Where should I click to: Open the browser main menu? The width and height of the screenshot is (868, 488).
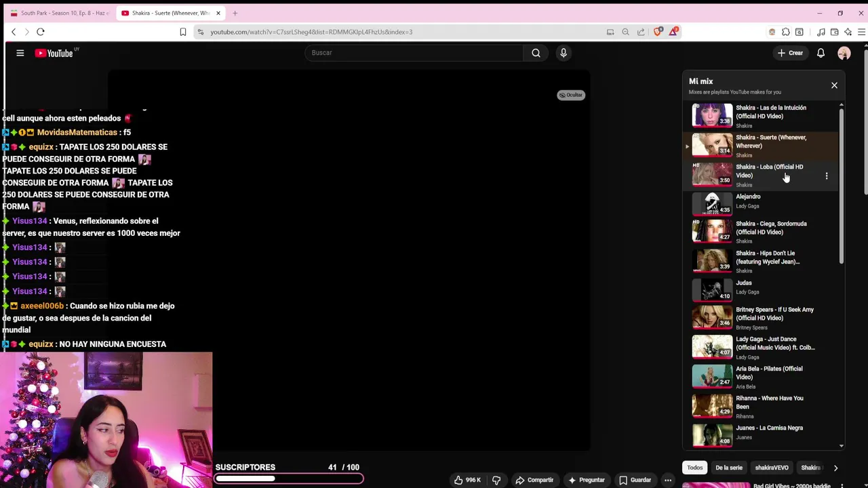(x=861, y=32)
